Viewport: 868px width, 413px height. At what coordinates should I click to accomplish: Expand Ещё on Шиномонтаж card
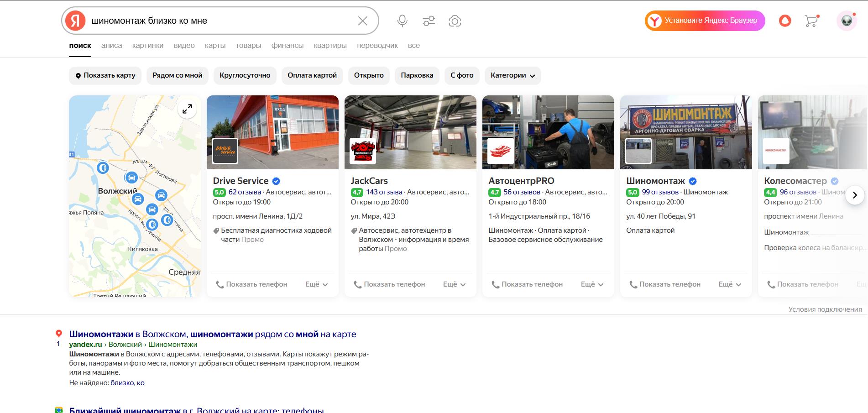[730, 284]
